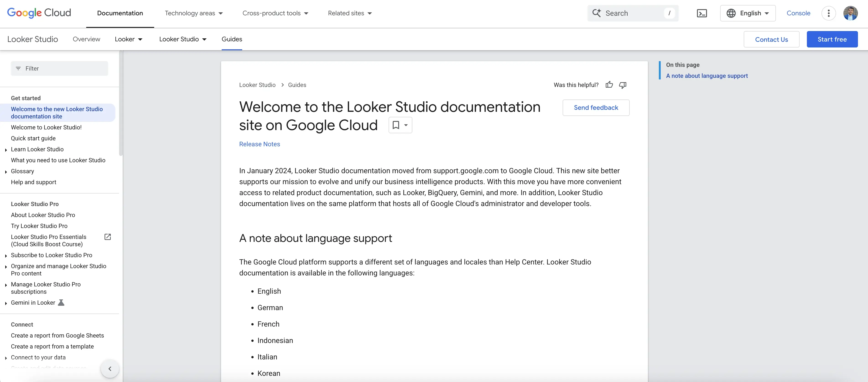Click the thumbs up helpful icon
Screen dimensions: 868x382
click(609, 85)
